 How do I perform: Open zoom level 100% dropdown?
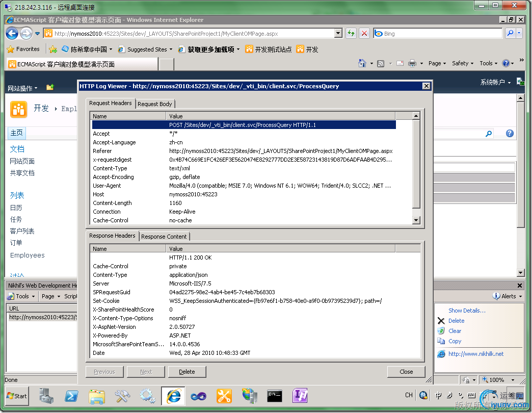pyautogui.click(x=513, y=380)
